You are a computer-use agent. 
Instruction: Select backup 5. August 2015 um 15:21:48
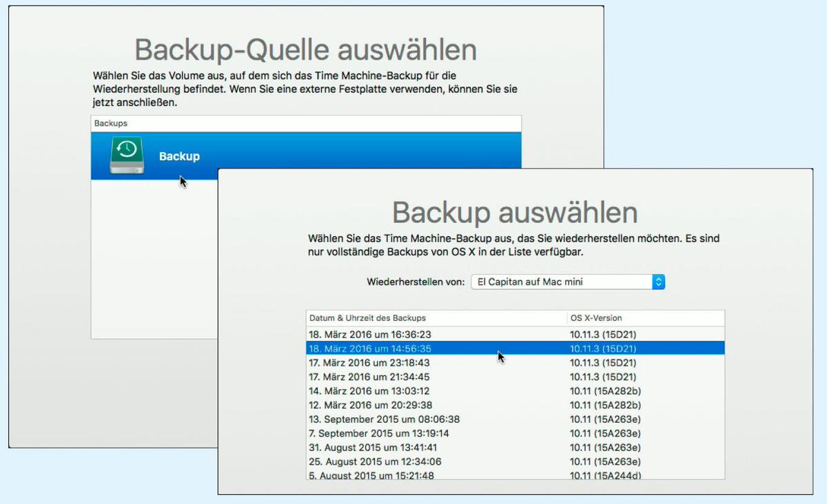click(x=515, y=474)
